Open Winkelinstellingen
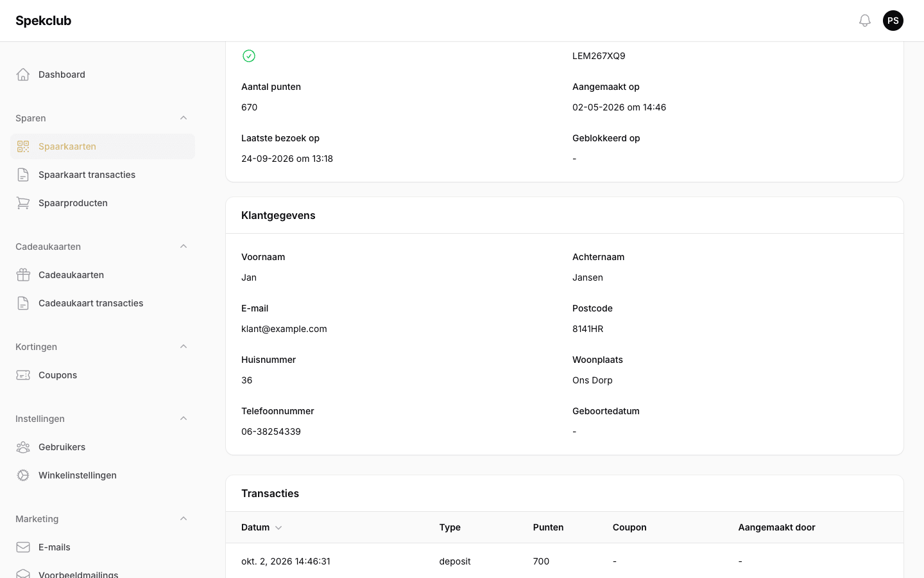 pos(103,475)
